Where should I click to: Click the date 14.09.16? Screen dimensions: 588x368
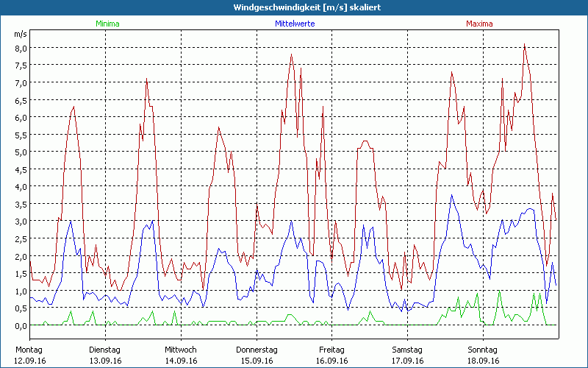tap(181, 361)
